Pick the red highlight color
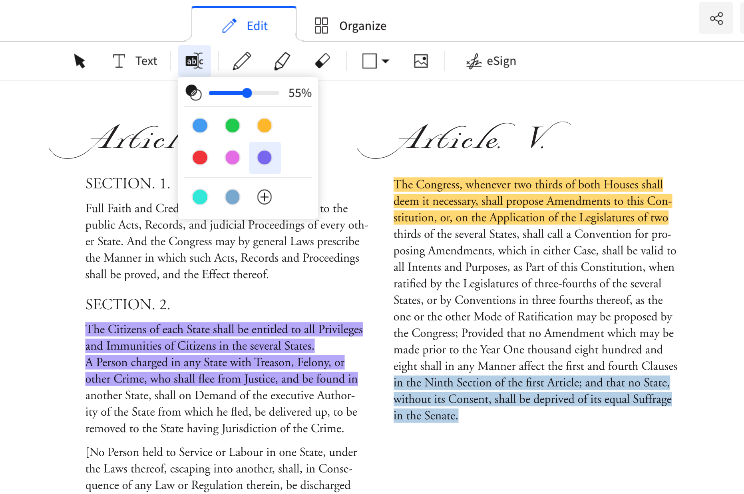 [200, 158]
